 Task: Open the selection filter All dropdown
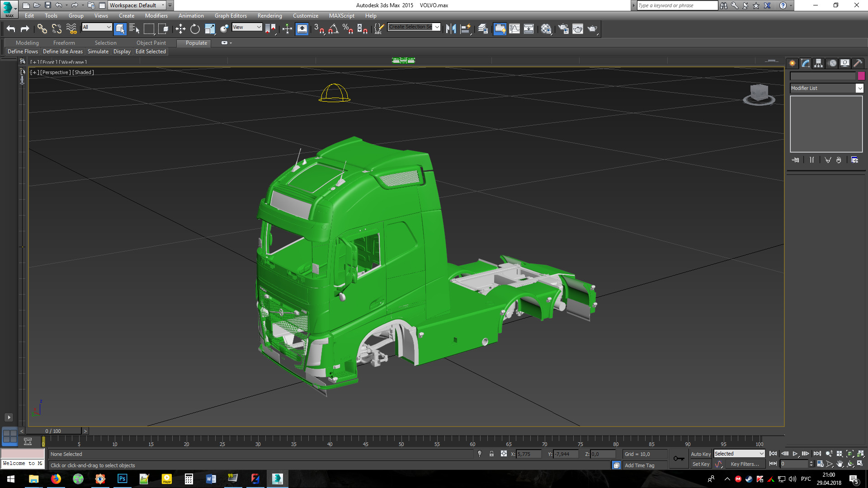[97, 27]
